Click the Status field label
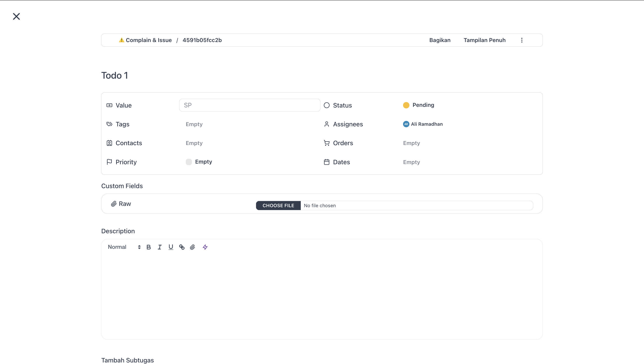 pos(342,105)
